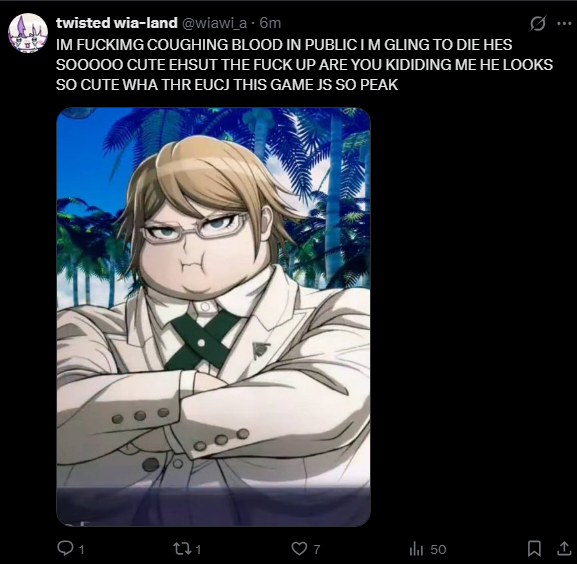
Task: Repost the tweet using the retweet icon
Action: [x=181, y=549]
